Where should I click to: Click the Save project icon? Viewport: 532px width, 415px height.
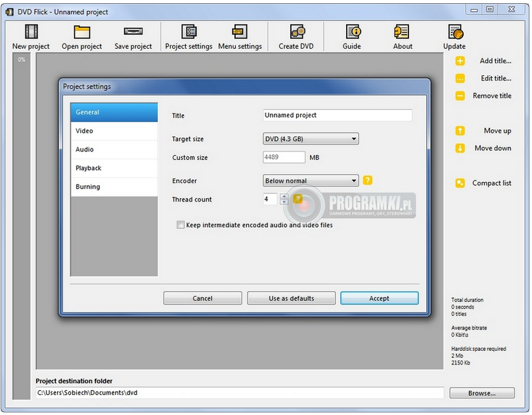point(133,32)
